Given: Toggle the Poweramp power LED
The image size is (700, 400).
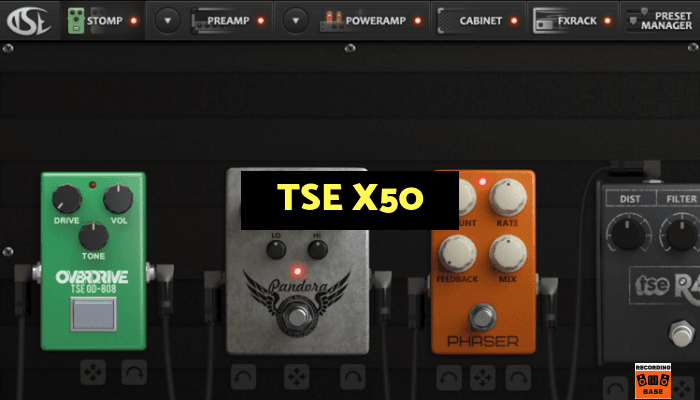Looking at the screenshot, I should [417, 21].
